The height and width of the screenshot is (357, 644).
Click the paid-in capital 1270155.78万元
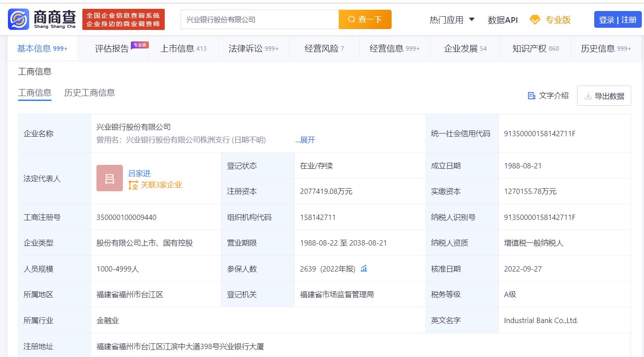(x=530, y=191)
